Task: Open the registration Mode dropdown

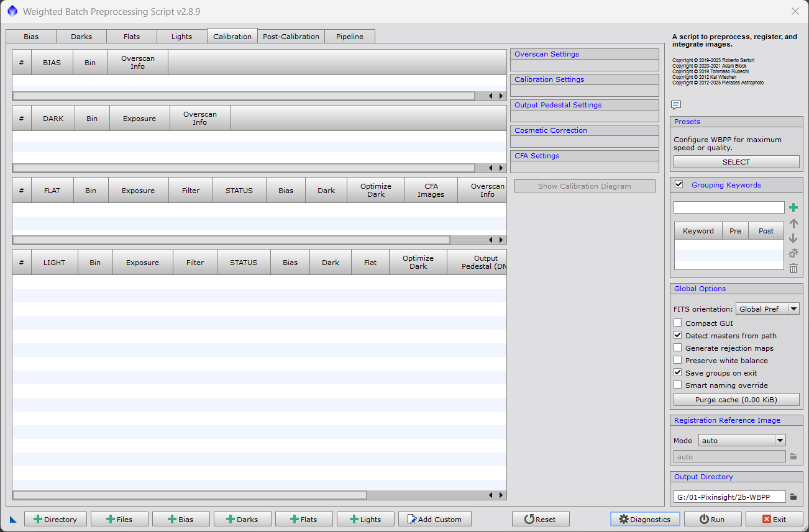Action: (742, 441)
